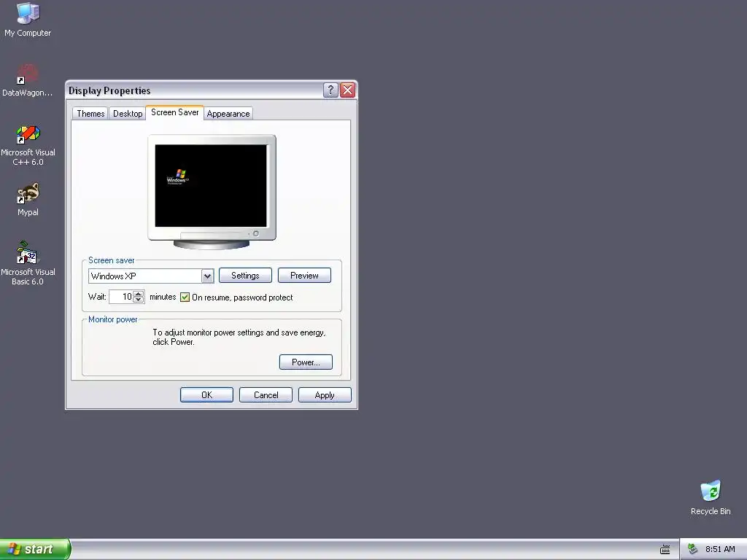Click the Wait minutes input field

[121, 297]
